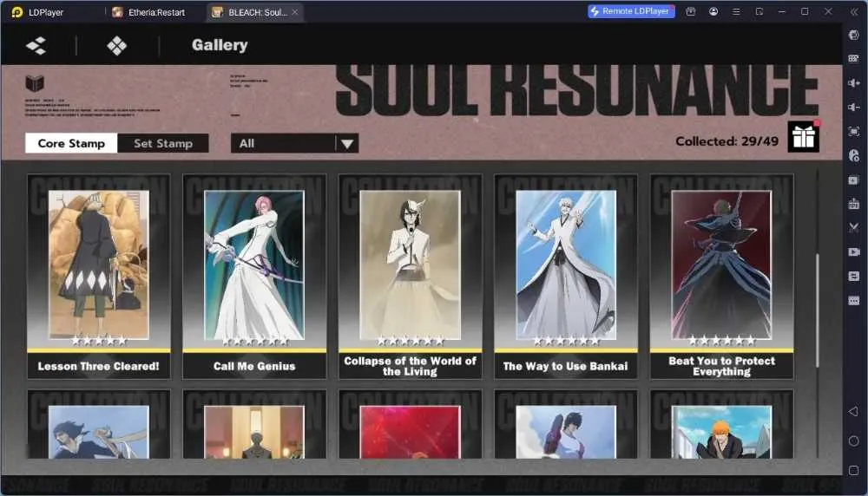Close the BLEACH: Soul tab

pos(295,12)
